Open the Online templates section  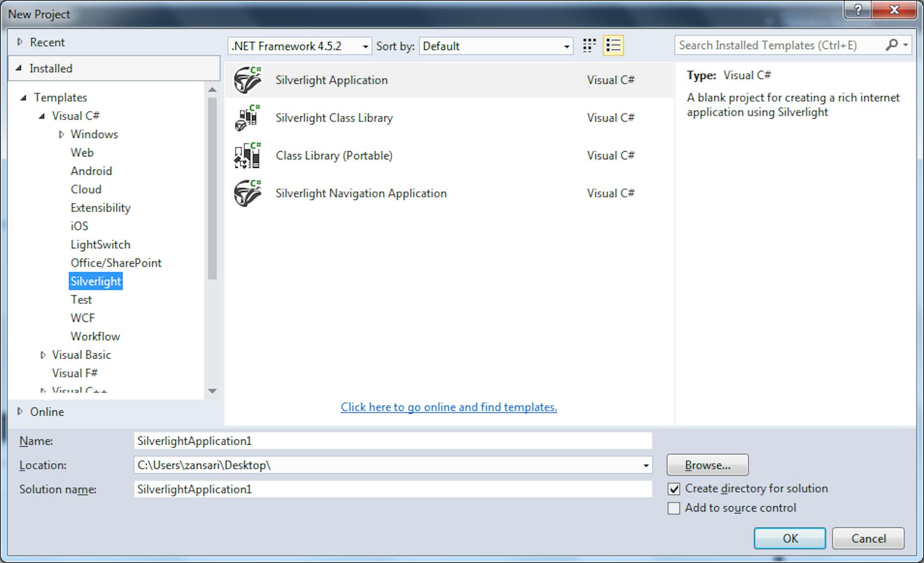pyautogui.click(x=47, y=412)
